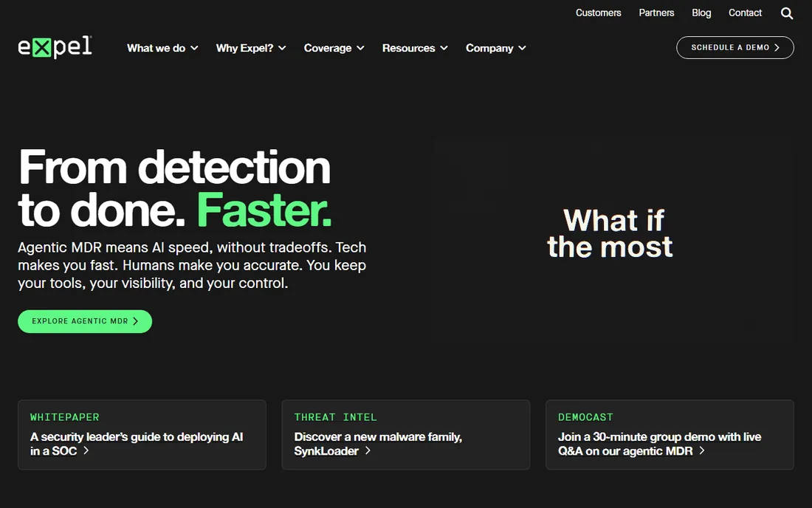Click the Agentic MDR description paragraph
The width and height of the screenshot is (812, 508).
[192, 265]
